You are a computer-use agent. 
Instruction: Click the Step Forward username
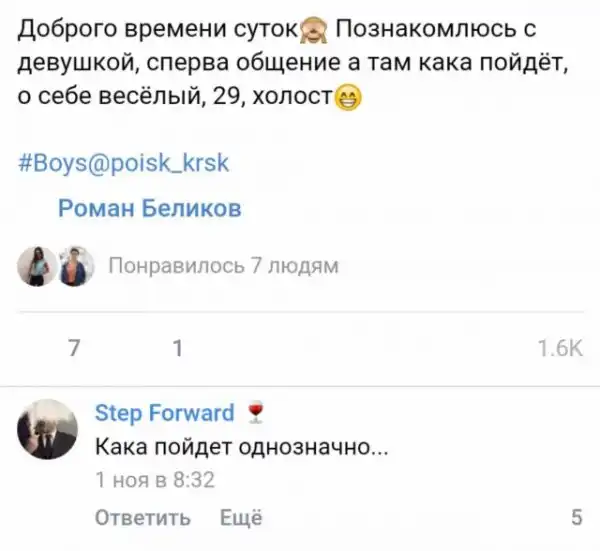[x=164, y=413]
